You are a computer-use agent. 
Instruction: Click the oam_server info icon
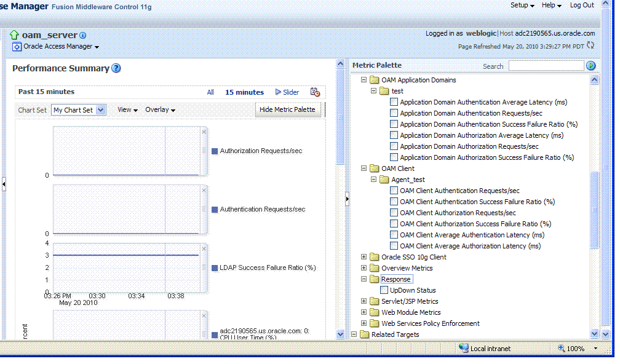[82, 36]
